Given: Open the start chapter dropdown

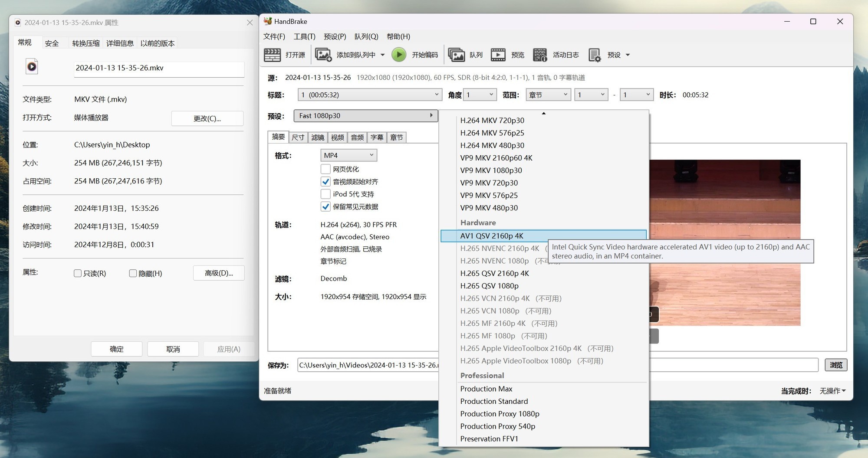Looking at the screenshot, I should [x=591, y=95].
